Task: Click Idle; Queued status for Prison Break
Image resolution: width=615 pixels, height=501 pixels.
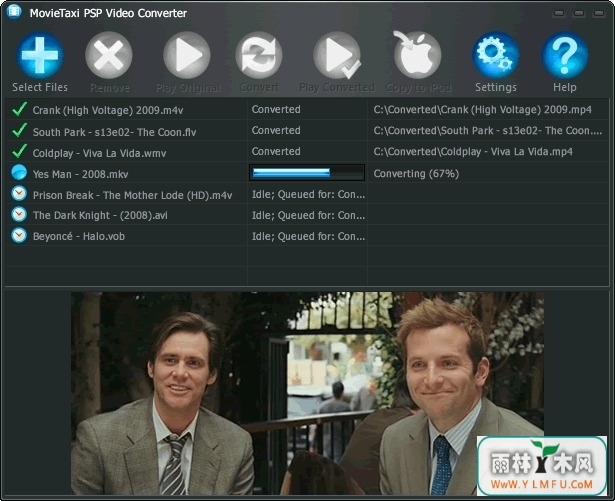Action: coord(308,195)
